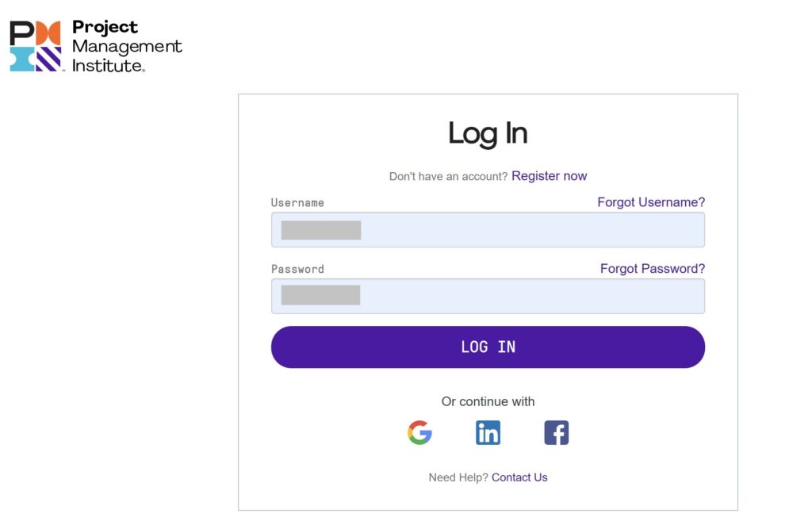Open the Contact Us link
812x525 pixels.
coord(519,477)
